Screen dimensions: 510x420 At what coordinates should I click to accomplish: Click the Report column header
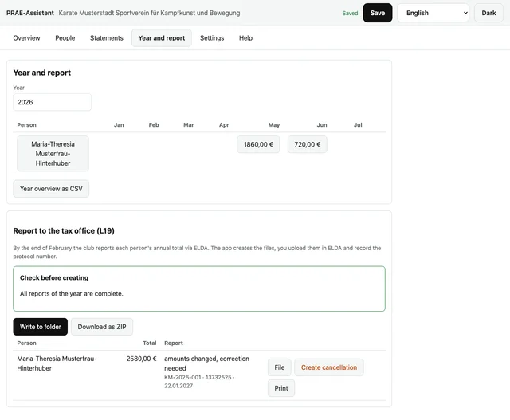(174, 343)
